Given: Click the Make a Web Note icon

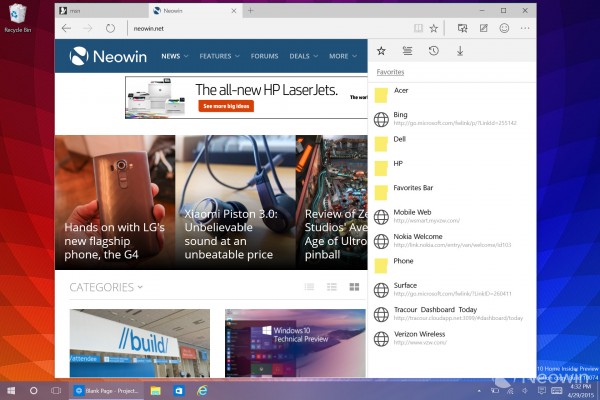Looking at the screenshot, I should click(x=484, y=29).
